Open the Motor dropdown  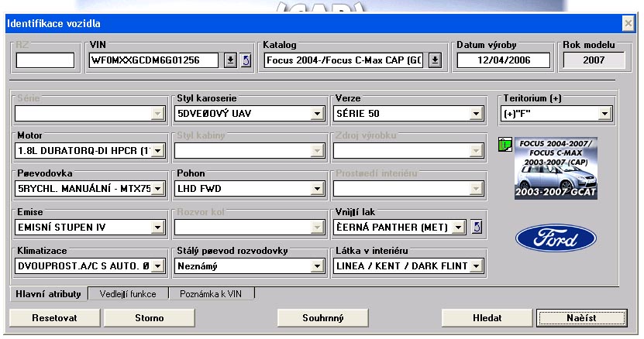coord(158,151)
